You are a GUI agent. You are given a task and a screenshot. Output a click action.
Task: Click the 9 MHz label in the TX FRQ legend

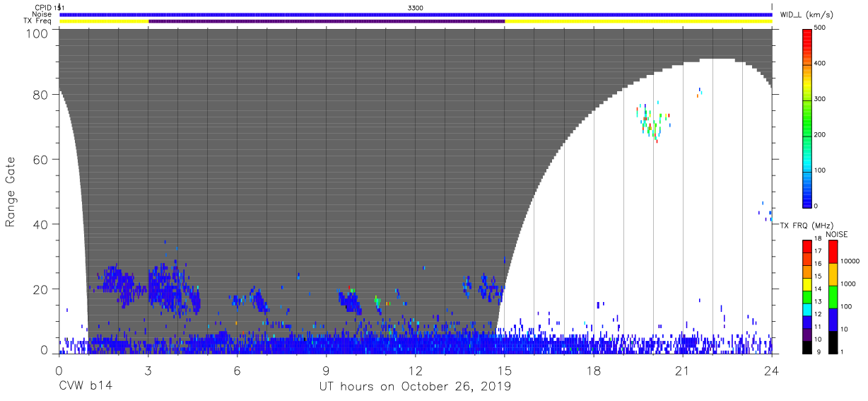818,351
